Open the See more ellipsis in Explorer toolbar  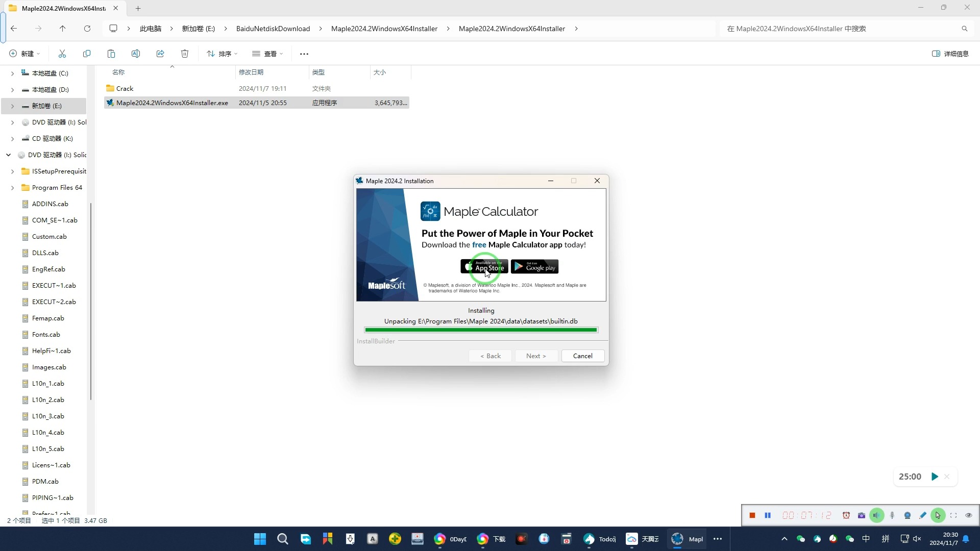click(304, 54)
